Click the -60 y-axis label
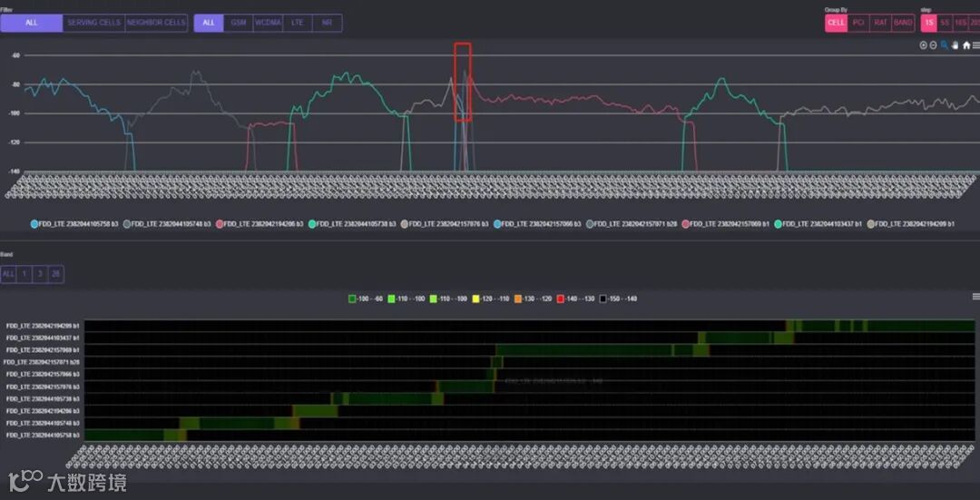 click(x=16, y=55)
